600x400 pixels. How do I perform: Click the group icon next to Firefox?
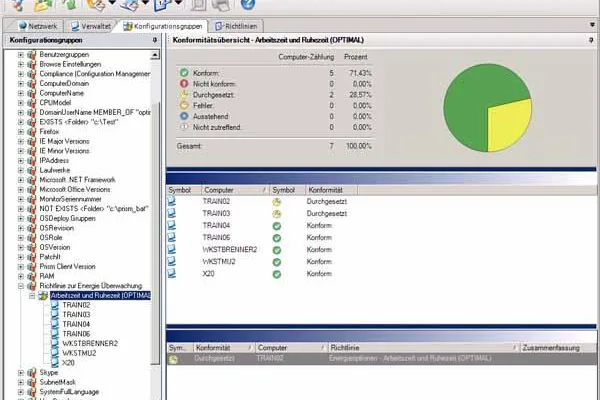[32, 132]
